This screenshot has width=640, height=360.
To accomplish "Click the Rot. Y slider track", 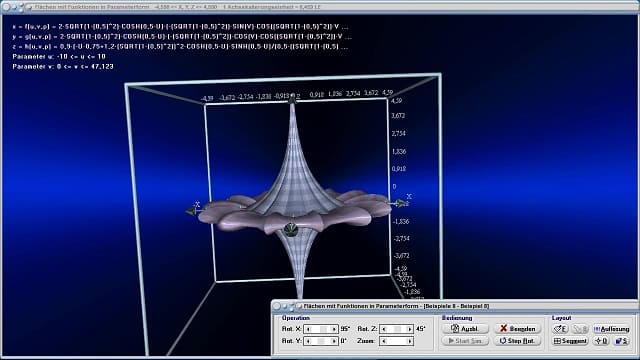I will coord(321,341).
